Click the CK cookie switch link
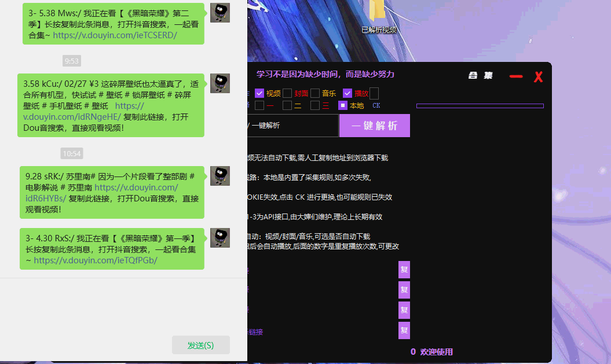Image resolution: width=611 pixels, height=364 pixels. [376, 105]
